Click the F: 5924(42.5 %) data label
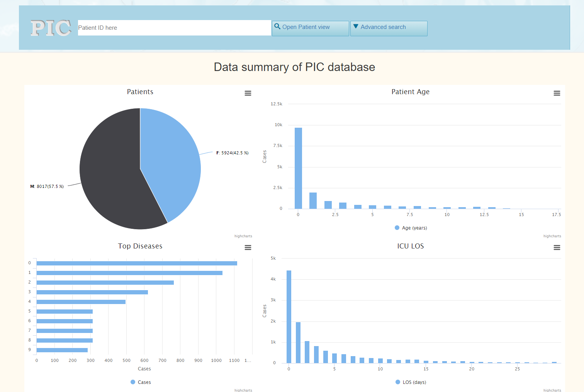 (232, 153)
